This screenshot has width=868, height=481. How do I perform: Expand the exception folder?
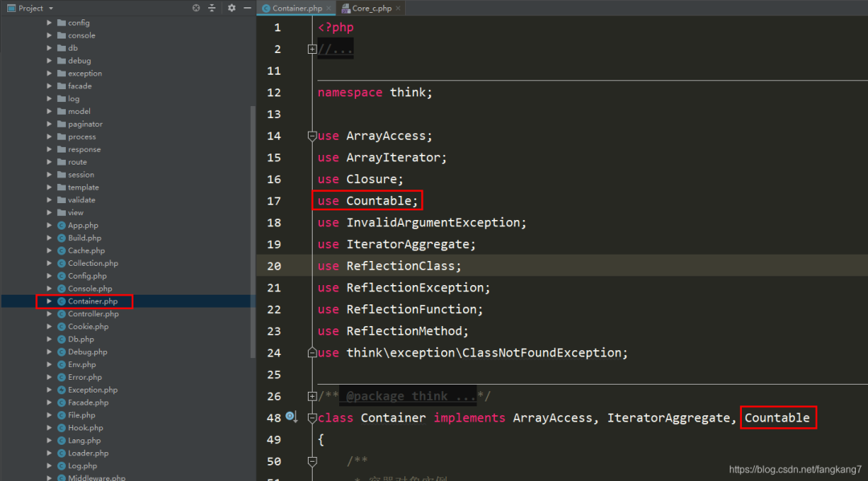[49, 74]
